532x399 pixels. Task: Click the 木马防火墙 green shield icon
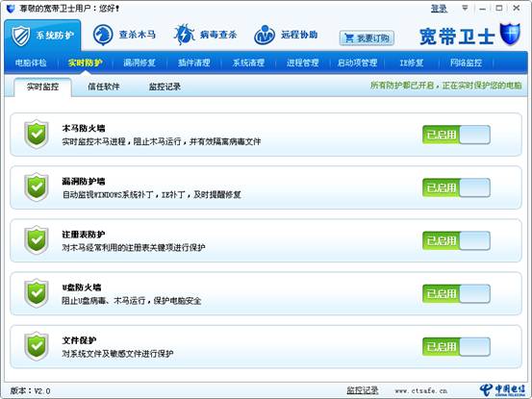[x=37, y=135]
